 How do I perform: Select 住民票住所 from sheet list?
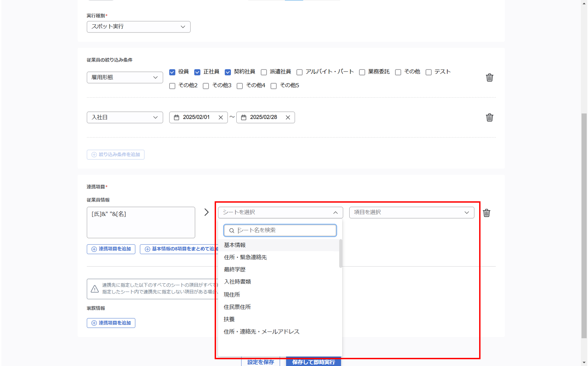[x=279, y=307]
